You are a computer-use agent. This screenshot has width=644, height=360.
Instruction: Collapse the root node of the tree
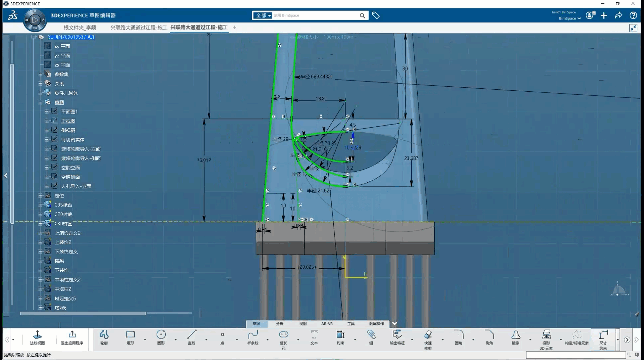click(34, 37)
